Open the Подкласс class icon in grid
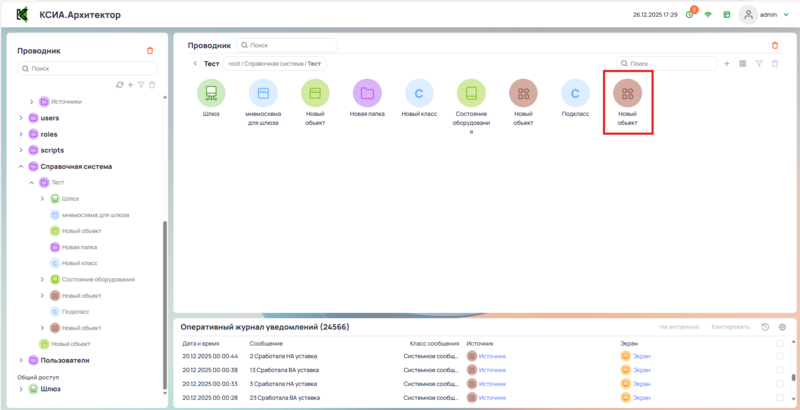Image resolution: width=800 pixels, height=410 pixels. point(575,94)
